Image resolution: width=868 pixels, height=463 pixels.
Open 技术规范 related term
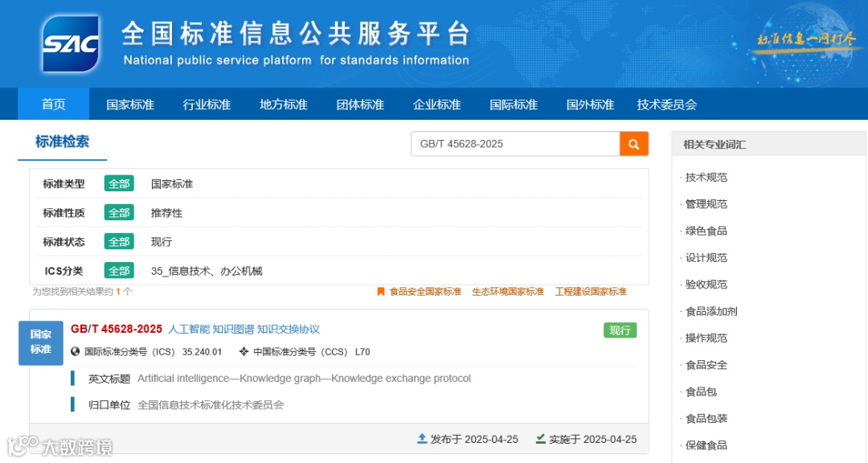pyautogui.click(x=706, y=177)
